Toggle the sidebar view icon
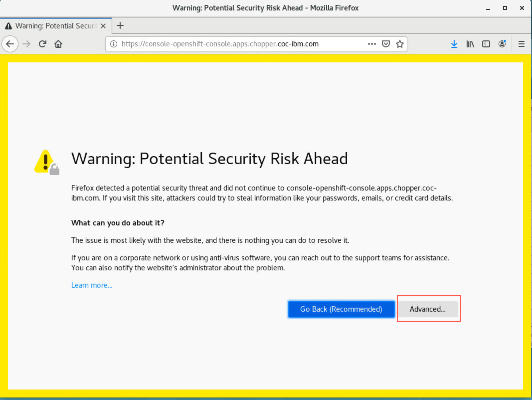The width and height of the screenshot is (532, 400). tap(486, 44)
